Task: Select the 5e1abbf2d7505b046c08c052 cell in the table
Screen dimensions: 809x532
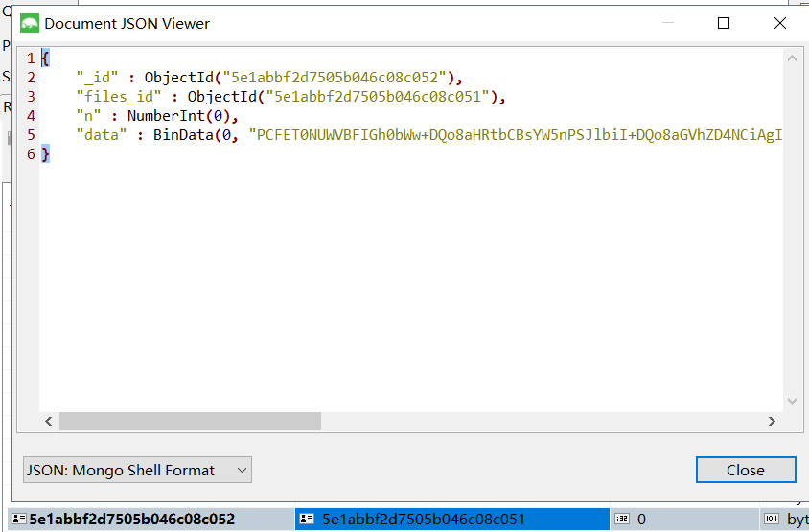Action: pos(151,519)
